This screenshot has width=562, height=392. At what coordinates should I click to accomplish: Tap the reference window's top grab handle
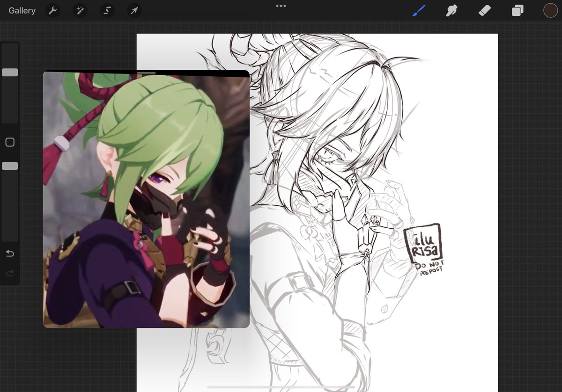click(147, 73)
